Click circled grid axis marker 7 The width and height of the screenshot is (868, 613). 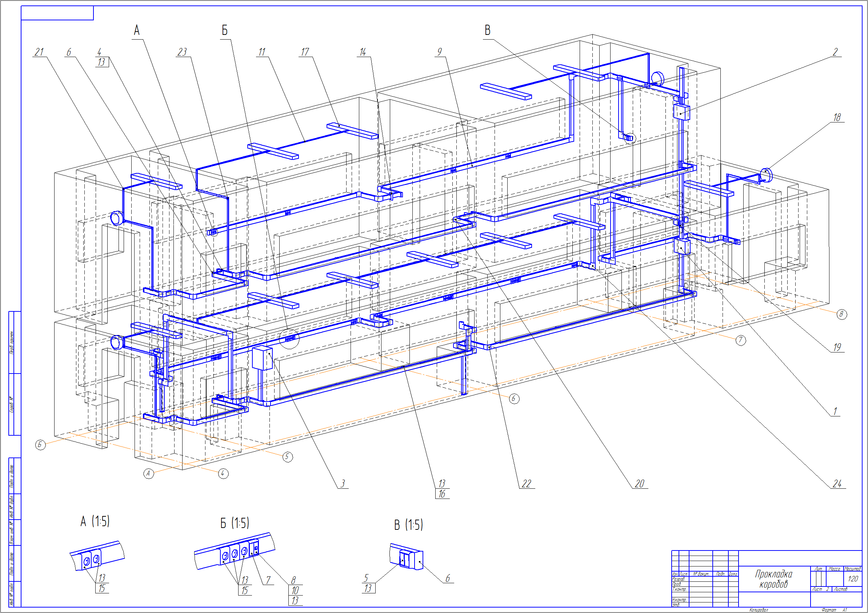coord(741,340)
